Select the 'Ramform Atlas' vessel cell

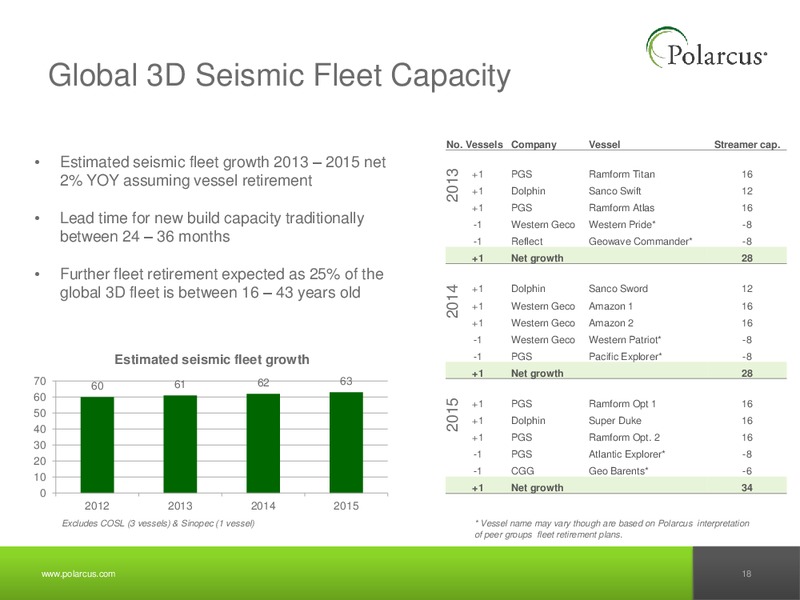click(621, 208)
